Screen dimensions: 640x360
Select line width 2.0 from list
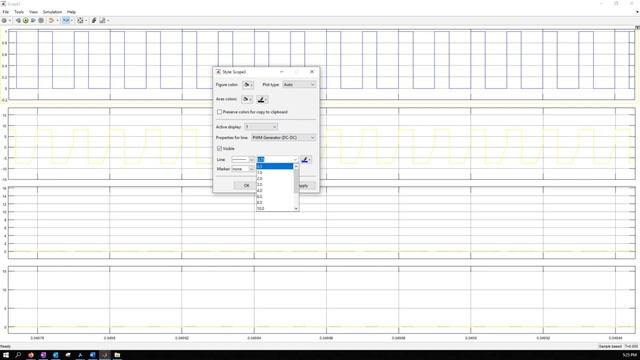(275, 179)
